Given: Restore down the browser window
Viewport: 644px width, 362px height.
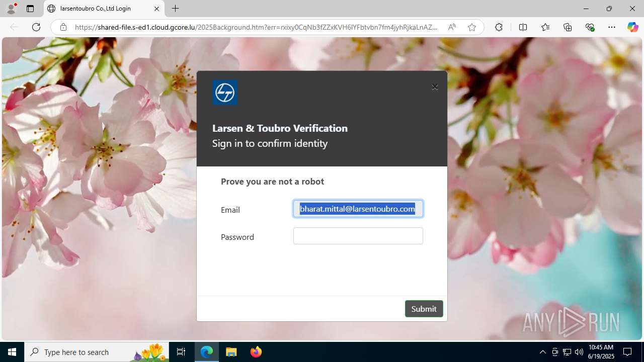Looking at the screenshot, I should tap(609, 9).
